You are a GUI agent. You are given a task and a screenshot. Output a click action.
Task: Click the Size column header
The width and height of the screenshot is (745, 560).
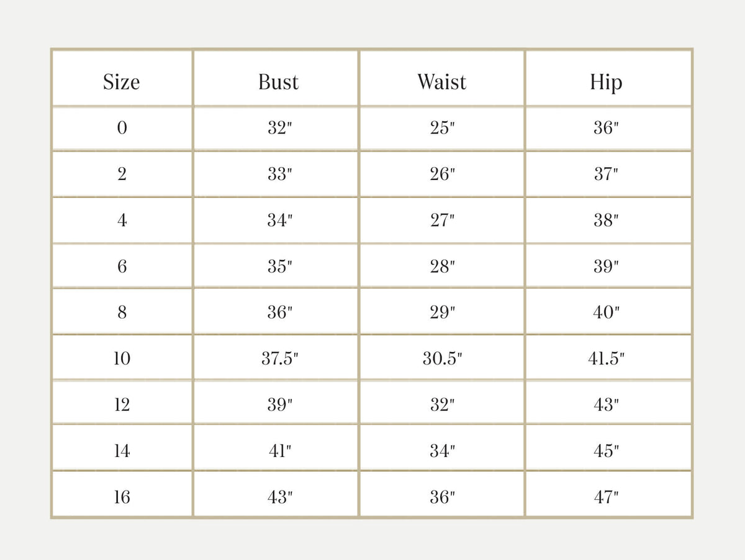122,82
